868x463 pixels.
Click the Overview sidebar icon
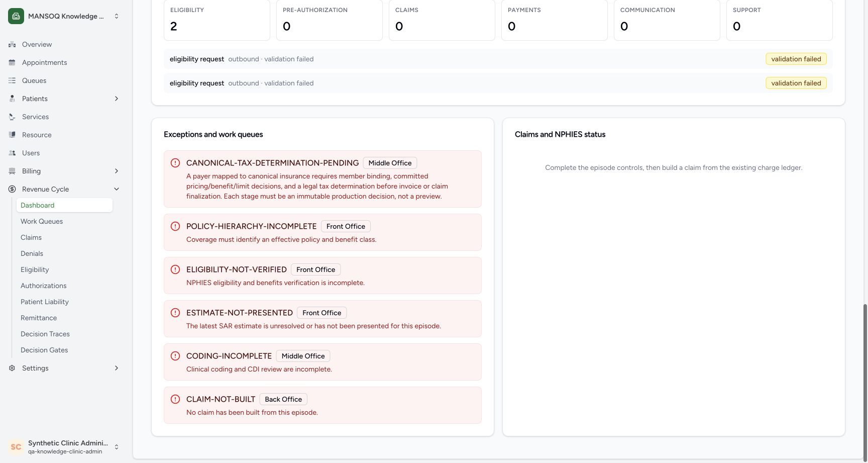(x=12, y=44)
